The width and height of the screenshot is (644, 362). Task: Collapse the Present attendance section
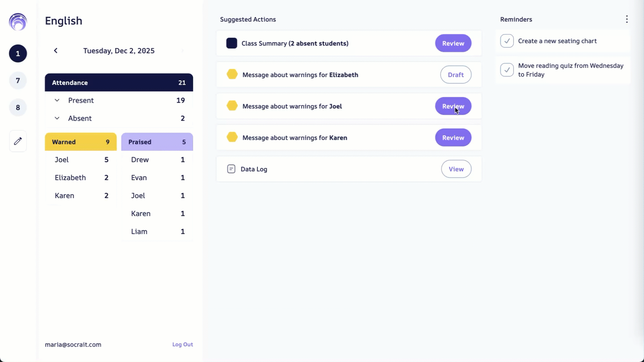coord(57,100)
